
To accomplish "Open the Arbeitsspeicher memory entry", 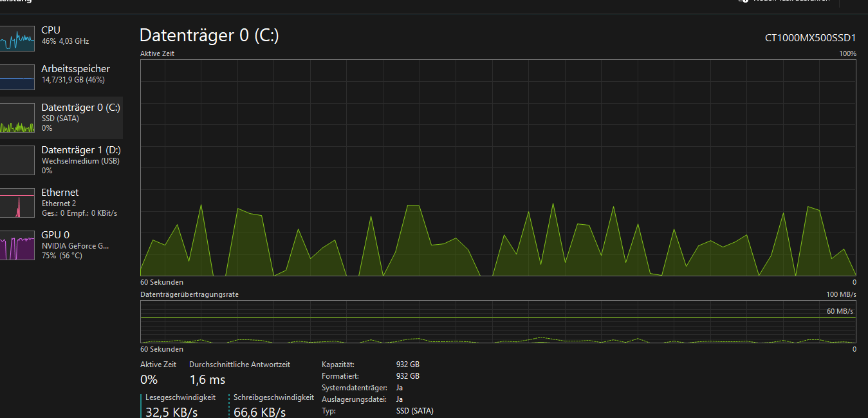I will tap(61, 77).
